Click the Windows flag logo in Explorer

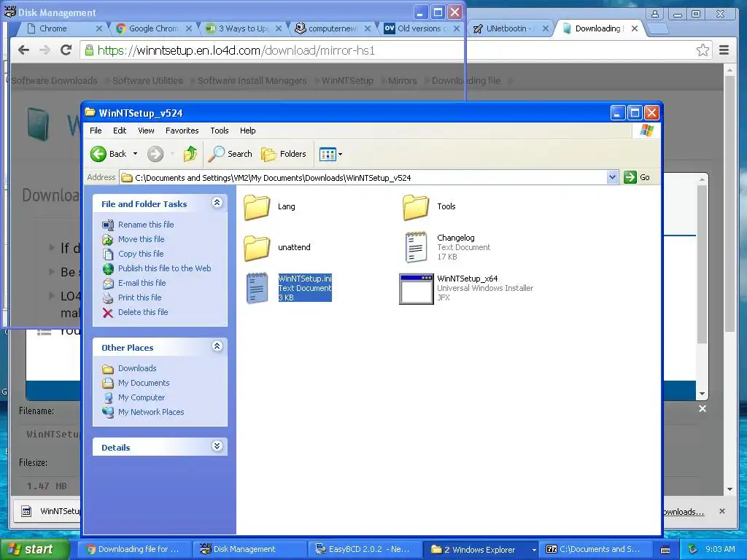click(646, 131)
